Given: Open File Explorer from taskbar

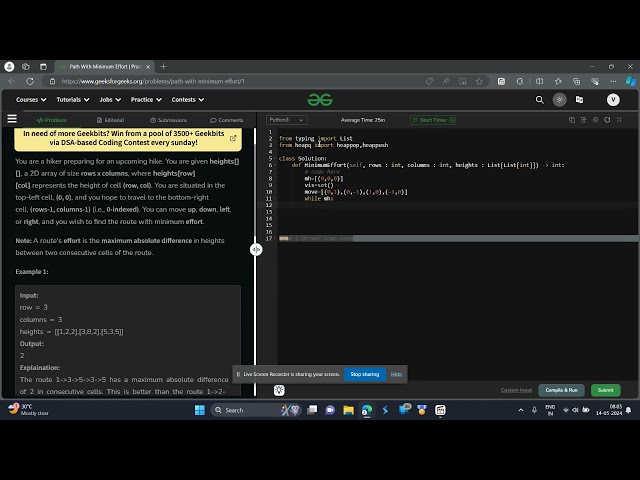Looking at the screenshot, I should click(348, 410).
